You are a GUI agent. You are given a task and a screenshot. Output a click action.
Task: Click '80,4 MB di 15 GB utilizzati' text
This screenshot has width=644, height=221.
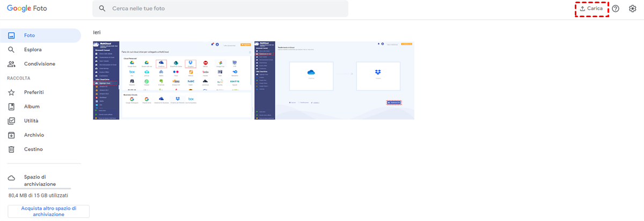point(38,196)
